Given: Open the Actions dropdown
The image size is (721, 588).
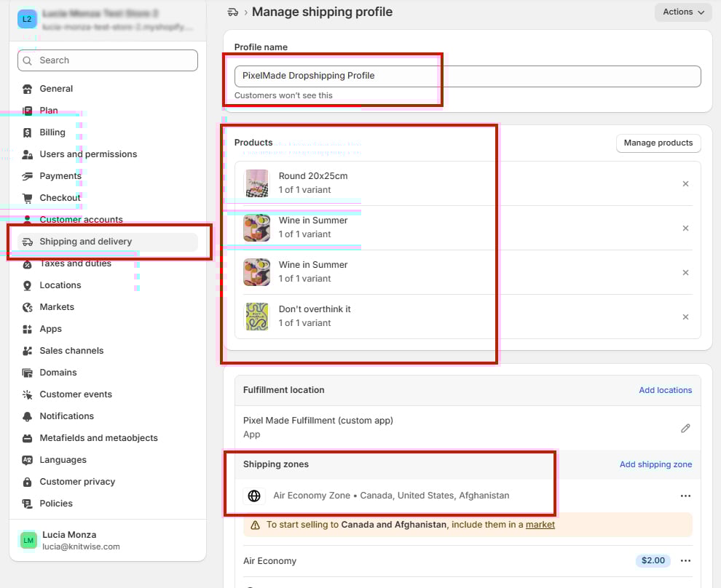Looking at the screenshot, I should [x=682, y=12].
